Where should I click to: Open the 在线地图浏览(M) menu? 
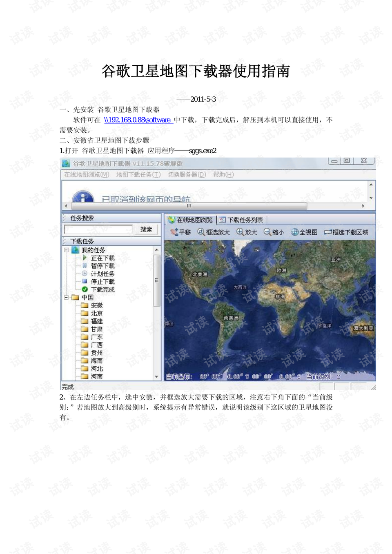[87, 175]
